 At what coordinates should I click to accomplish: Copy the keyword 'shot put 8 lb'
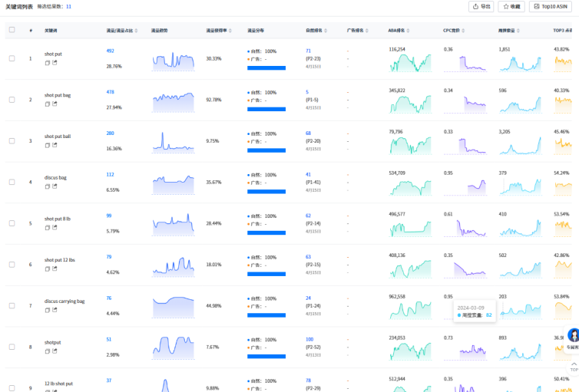(48, 228)
